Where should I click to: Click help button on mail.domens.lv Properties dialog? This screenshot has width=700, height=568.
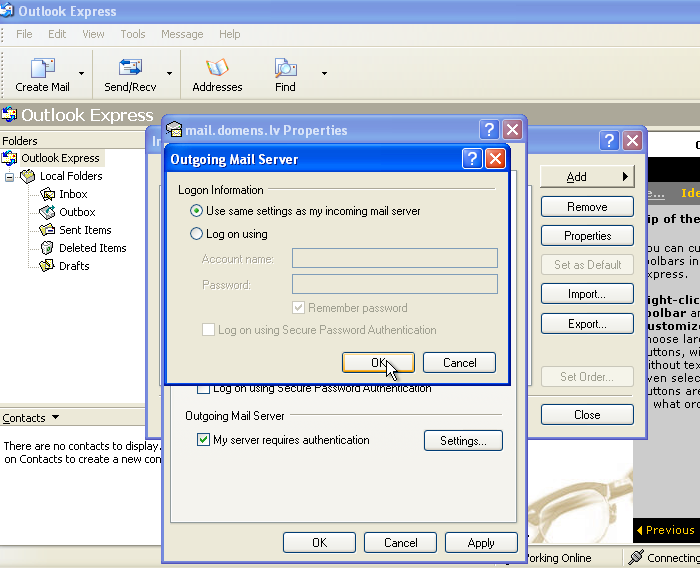pyautogui.click(x=489, y=130)
